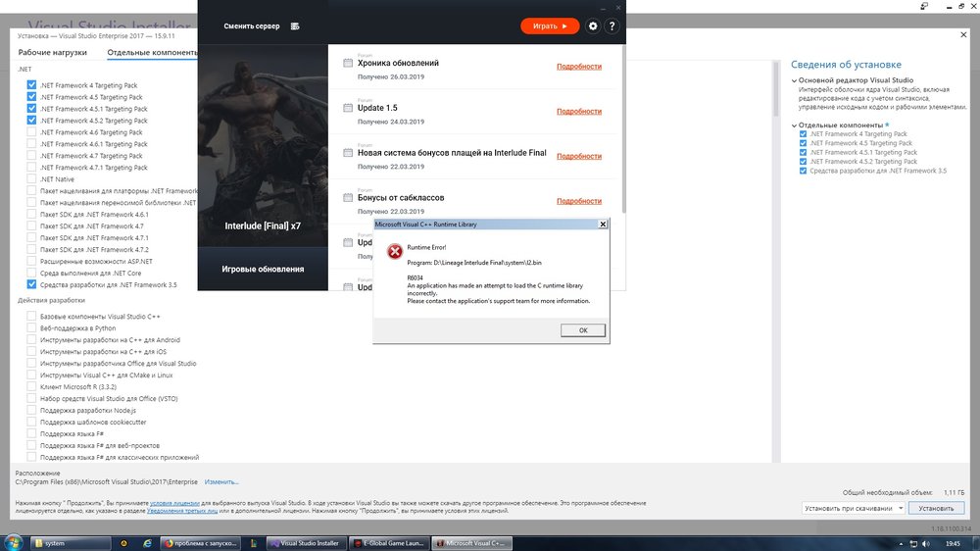Click the orange Играть button
The image size is (980, 551).
(x=550, y=26)
